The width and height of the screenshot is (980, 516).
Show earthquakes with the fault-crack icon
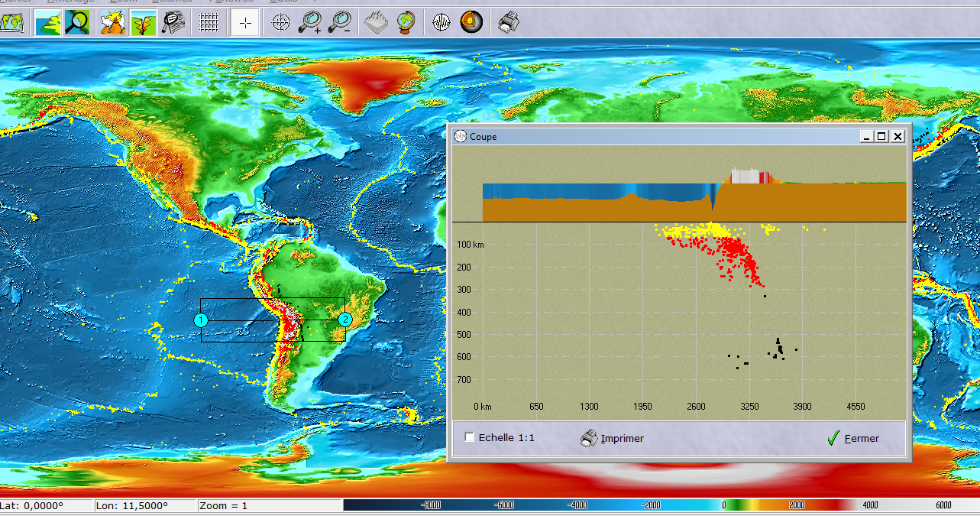click(x=143, y=23)
